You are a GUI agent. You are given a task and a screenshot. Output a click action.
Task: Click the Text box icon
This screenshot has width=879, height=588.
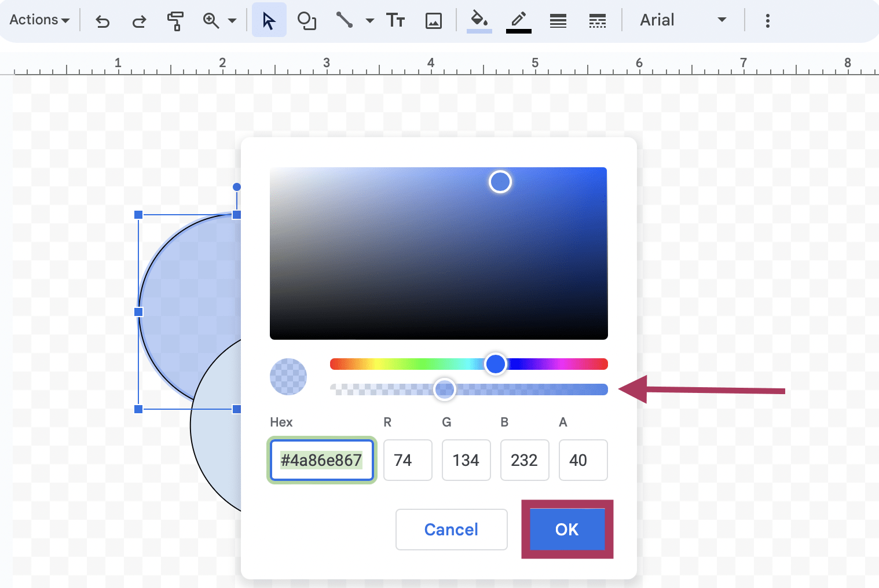(396, 20)
